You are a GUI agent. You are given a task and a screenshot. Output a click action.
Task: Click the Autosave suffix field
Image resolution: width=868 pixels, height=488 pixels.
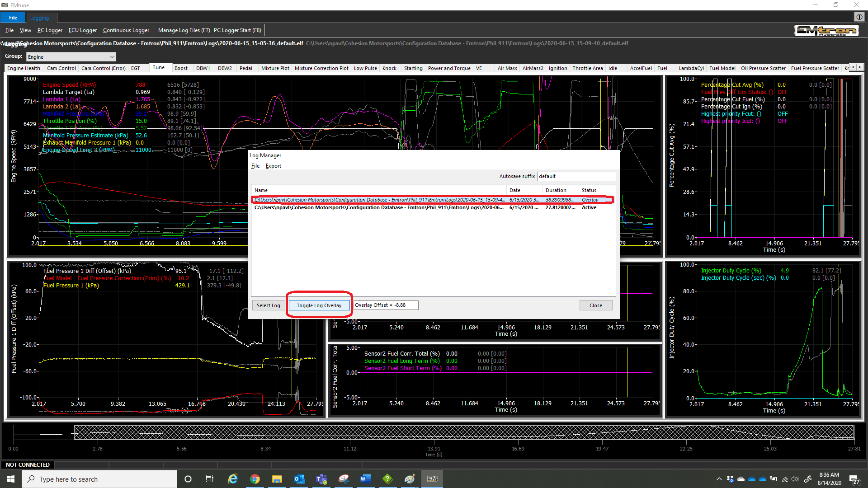pyautogui.click(x=576, y=176)
